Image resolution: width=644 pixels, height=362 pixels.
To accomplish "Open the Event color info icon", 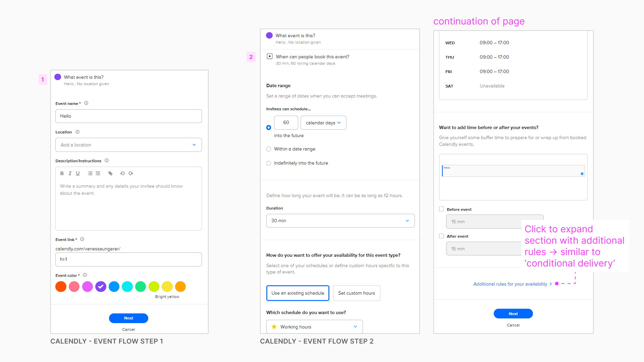I will (85, 275).
